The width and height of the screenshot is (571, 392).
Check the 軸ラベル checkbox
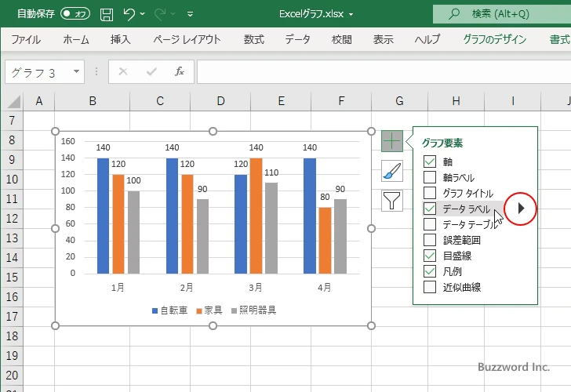(x=430, y=177)
